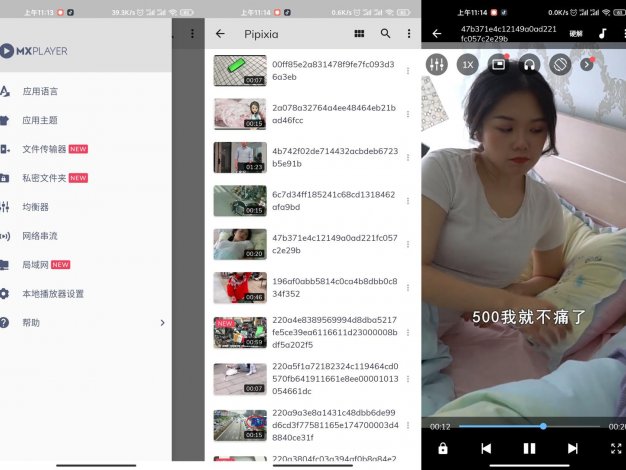
Task: Open the NEW-tagged video thumbnail 220a4e83...
Action: tap(240, 333)
